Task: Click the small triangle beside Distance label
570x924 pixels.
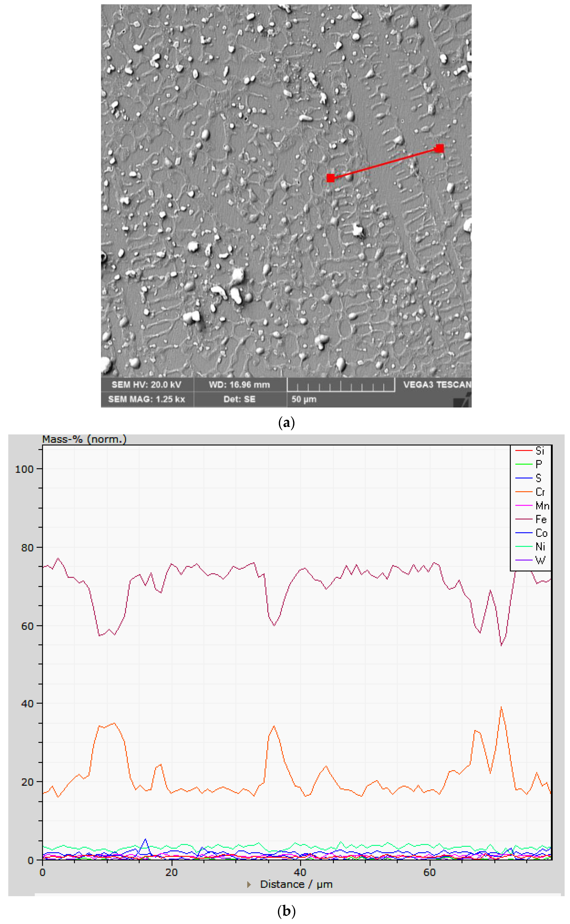Action: pyautogui.click(x=249, y=884)
